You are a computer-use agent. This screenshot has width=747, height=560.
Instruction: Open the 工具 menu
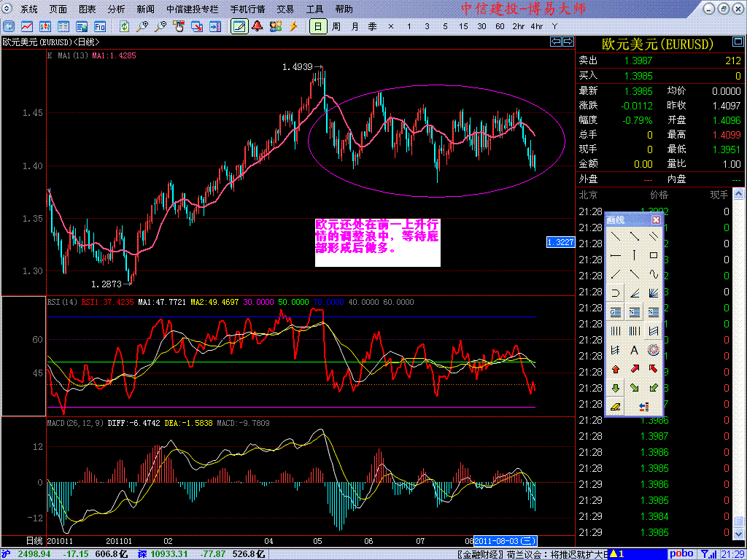point(314,9)
